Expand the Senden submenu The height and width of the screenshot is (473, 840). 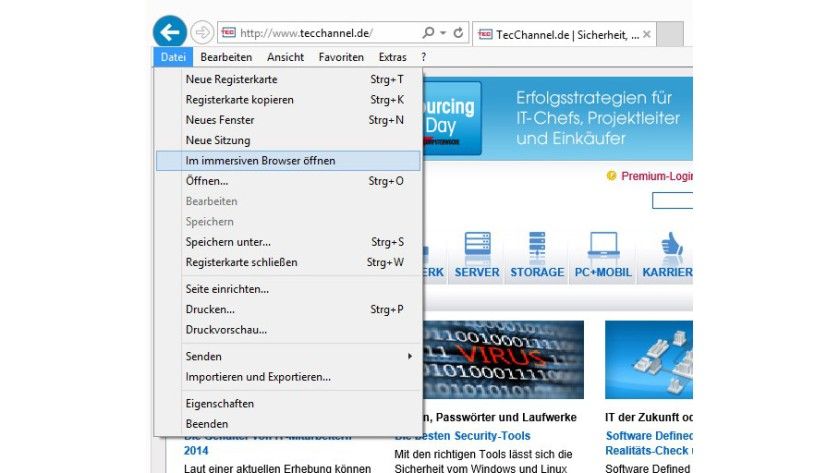coord(288,357)
